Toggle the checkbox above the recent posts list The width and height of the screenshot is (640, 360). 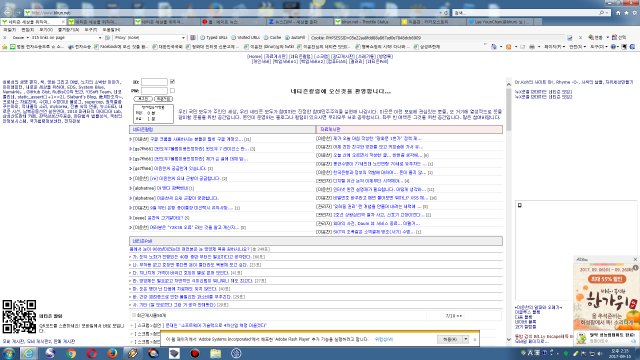click(x=133, y=316)
